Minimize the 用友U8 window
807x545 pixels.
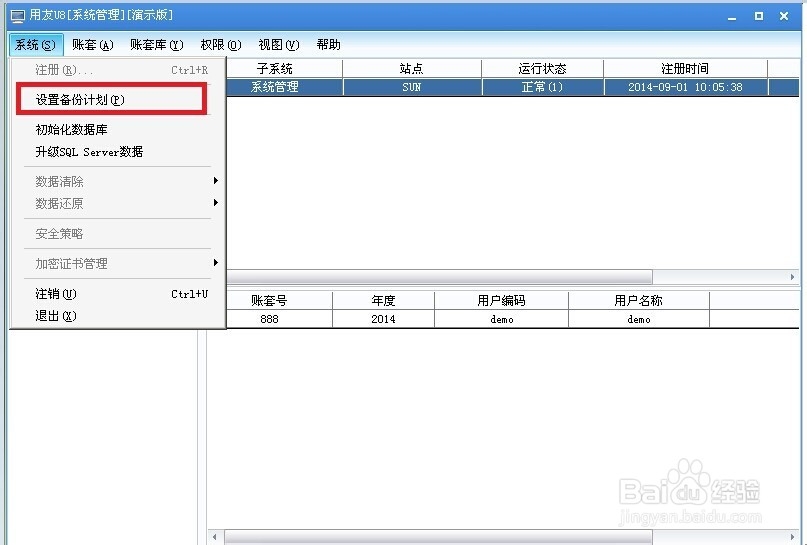click(732, 16)
